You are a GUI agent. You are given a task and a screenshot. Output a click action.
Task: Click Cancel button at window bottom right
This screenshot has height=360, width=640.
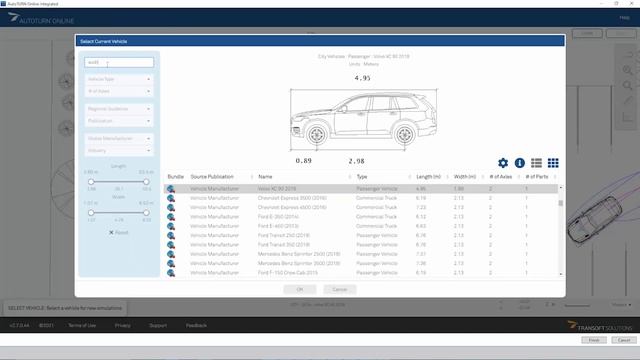tap(624, 340)
